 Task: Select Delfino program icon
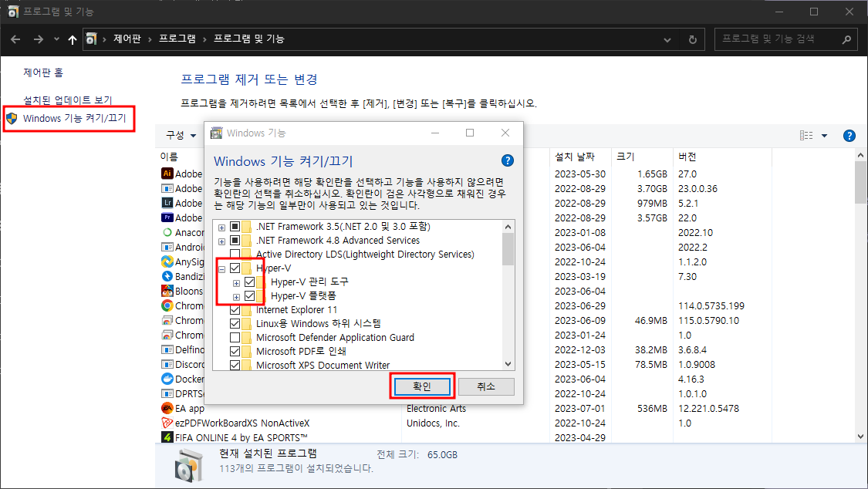[167, 349]
